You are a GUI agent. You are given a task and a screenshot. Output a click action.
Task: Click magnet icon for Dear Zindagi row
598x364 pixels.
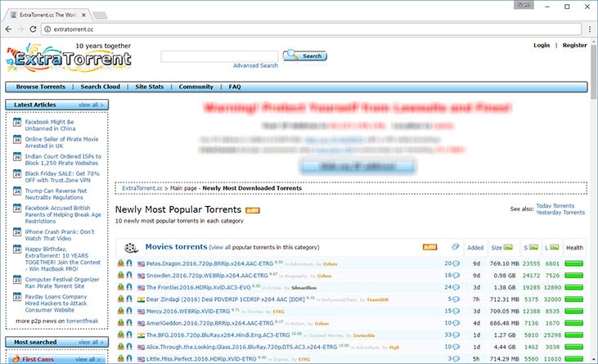point(129,299)
